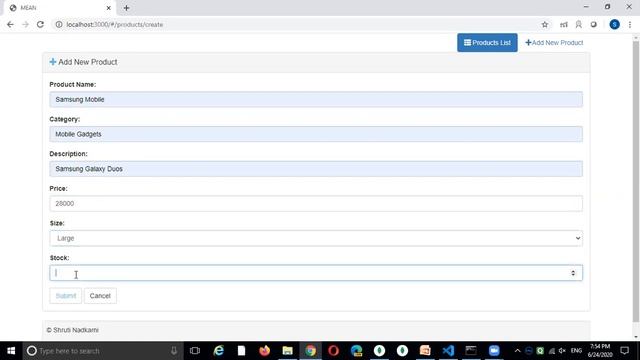Open File Explorer from taskbar

[287, 351]
